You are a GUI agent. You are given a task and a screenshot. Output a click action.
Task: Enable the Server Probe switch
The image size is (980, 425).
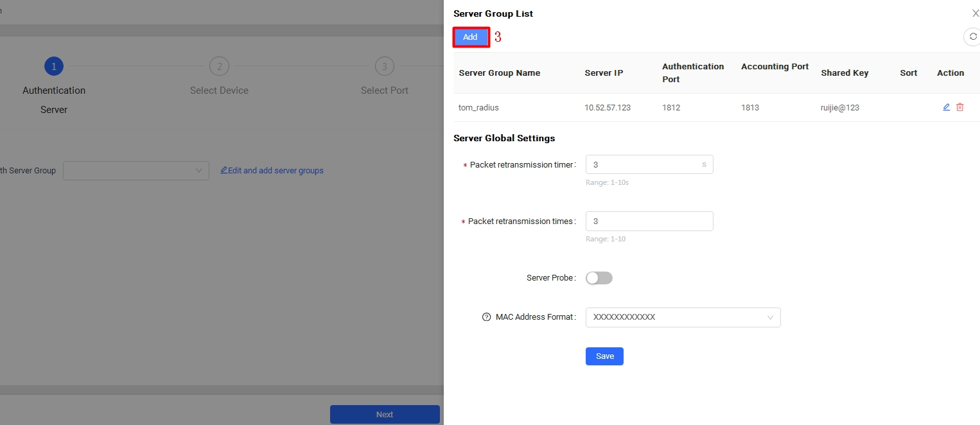tap(599, 278)
